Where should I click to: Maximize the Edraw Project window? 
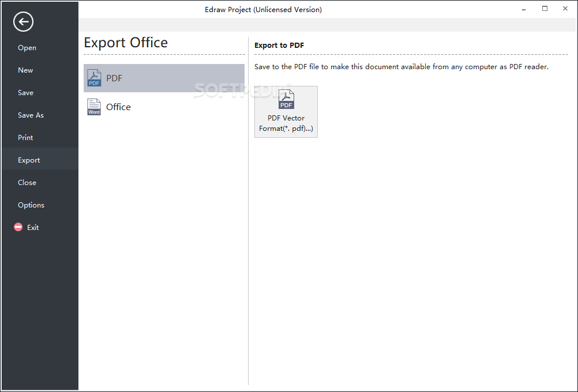[545, 9]
